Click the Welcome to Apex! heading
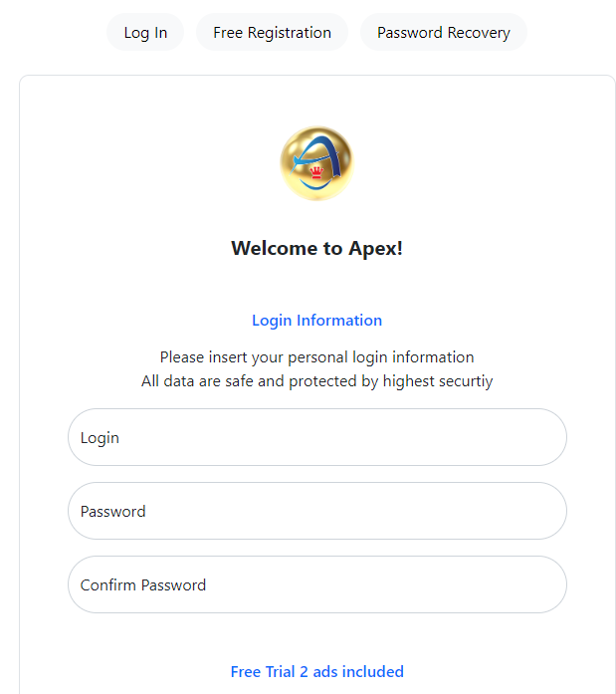 click(x=316, y=248)
